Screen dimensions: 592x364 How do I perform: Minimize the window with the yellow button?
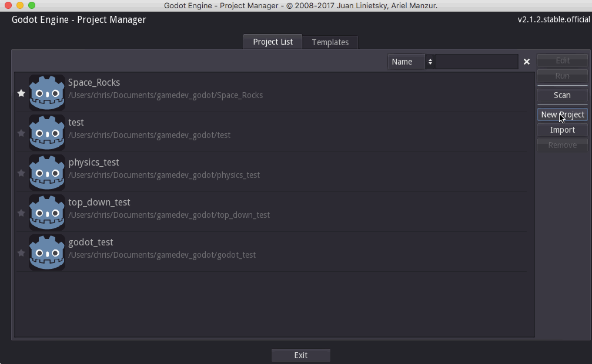click(20, 5)
